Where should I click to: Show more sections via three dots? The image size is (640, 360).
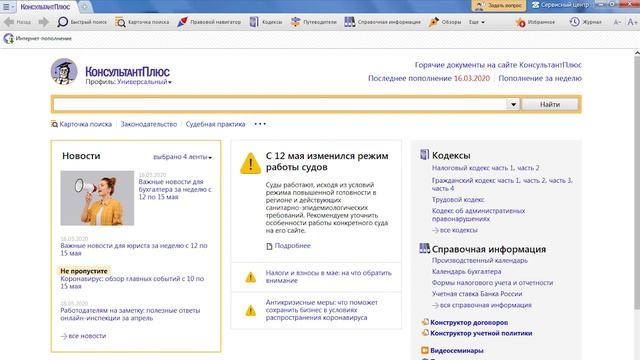click(260, 124)
